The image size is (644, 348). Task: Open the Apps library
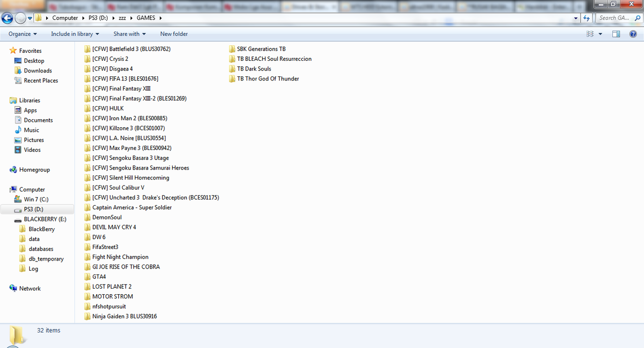pyautogui.click(x=30, y=110)
